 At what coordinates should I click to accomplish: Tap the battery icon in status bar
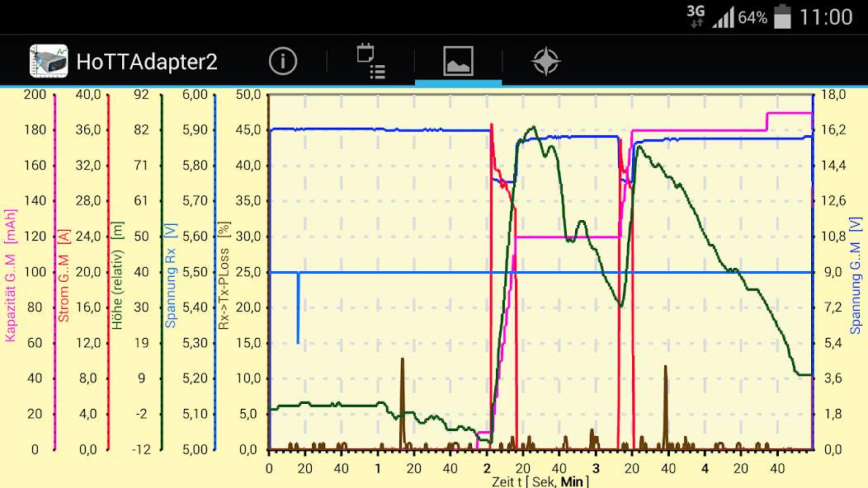pyautogui.click(x=783, y=16)
